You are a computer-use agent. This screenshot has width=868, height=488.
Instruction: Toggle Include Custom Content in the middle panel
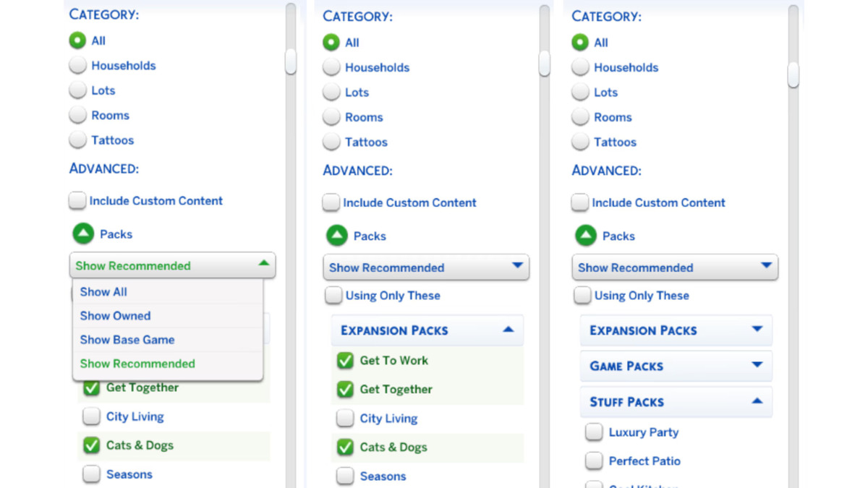pyautogui.click(x=331, y=202)
